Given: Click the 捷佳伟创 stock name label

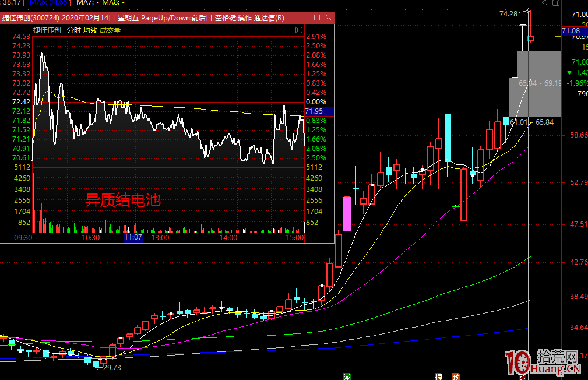Looking at the screenshot, I should pyautogui.click(x=47, y=30).
